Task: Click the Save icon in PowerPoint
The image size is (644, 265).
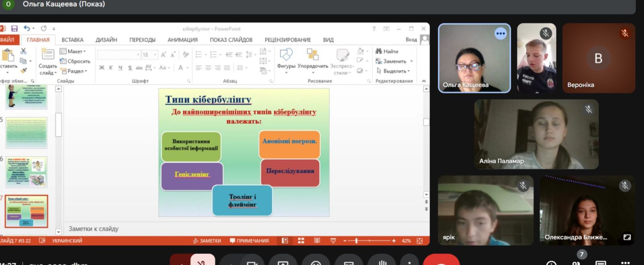Action: [14, 28]
